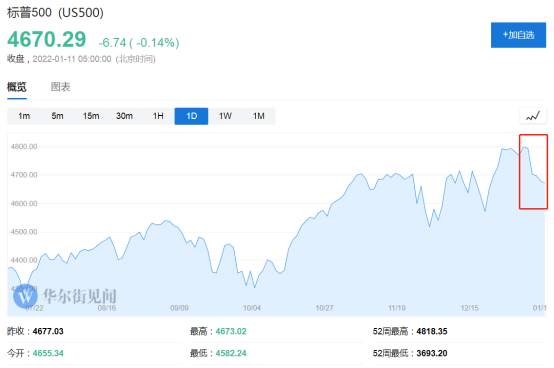Click the current price 4670.29
This screenshot has width=554, height=368.
47,39
